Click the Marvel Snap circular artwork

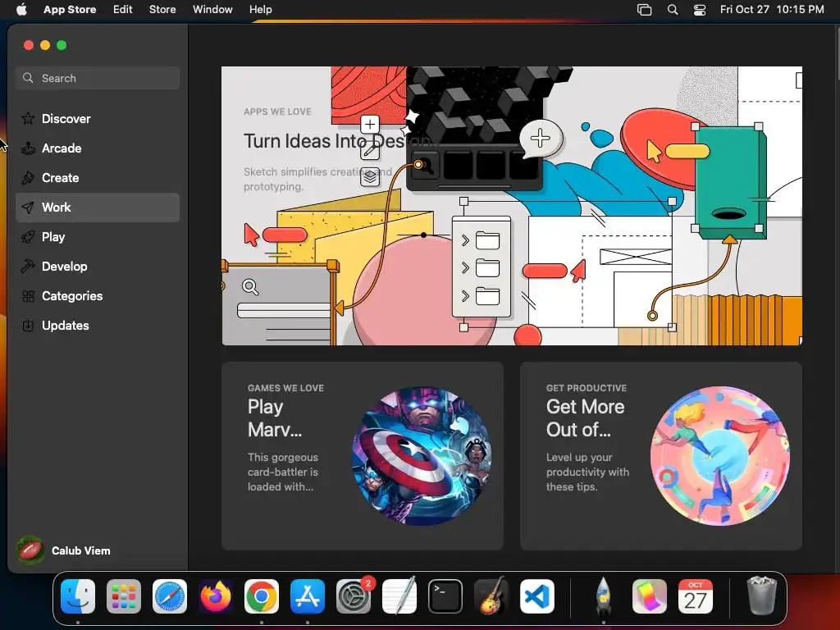pyautogui.click(x=421, y=456)
